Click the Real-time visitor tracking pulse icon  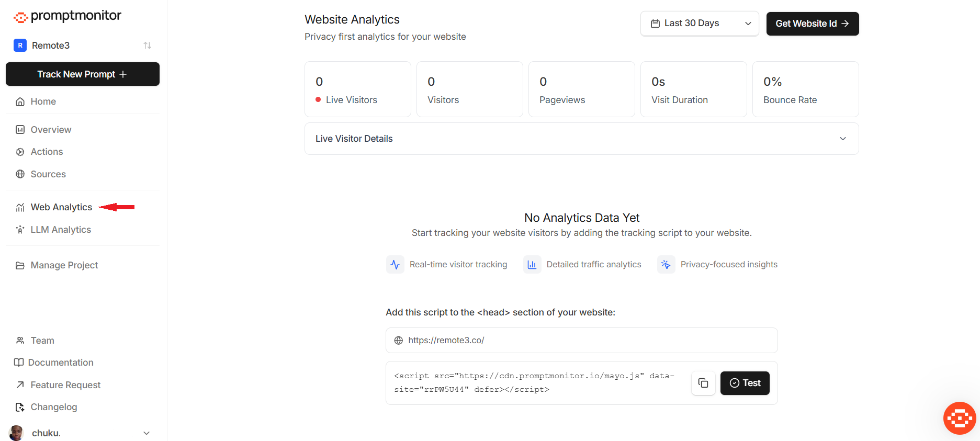click(395, 265)
